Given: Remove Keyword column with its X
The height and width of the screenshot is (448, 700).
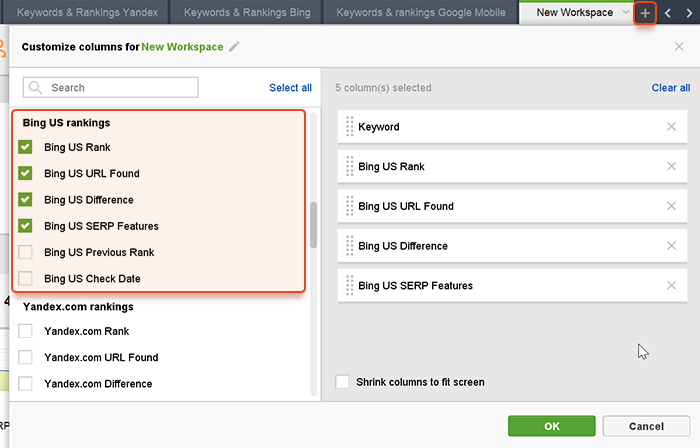Looking at the screenshot, I should [671, 127].
